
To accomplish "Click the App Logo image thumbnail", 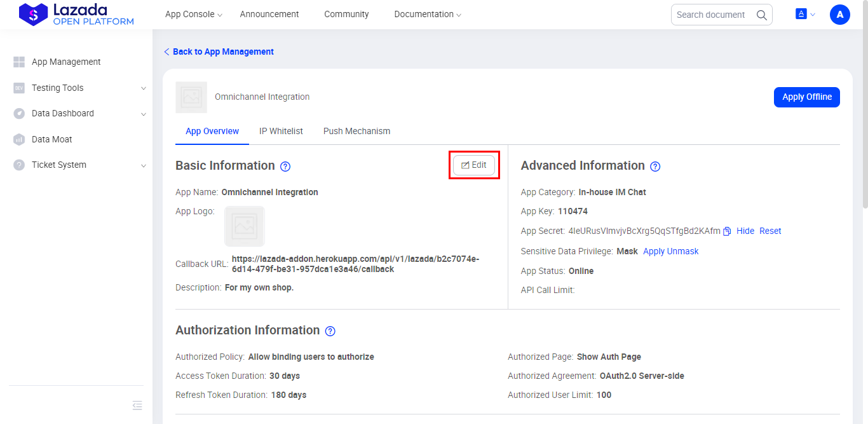I will point(245,226).
